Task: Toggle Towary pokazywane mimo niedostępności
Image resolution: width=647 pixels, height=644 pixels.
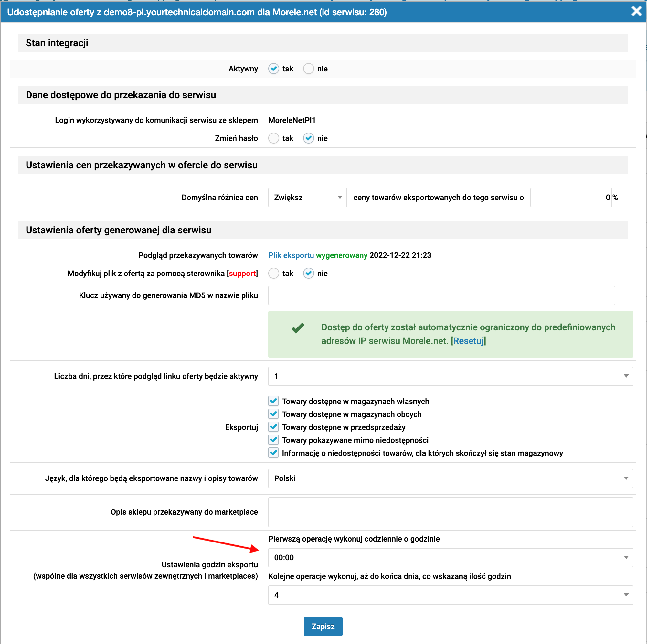Action: pos(274,440)
